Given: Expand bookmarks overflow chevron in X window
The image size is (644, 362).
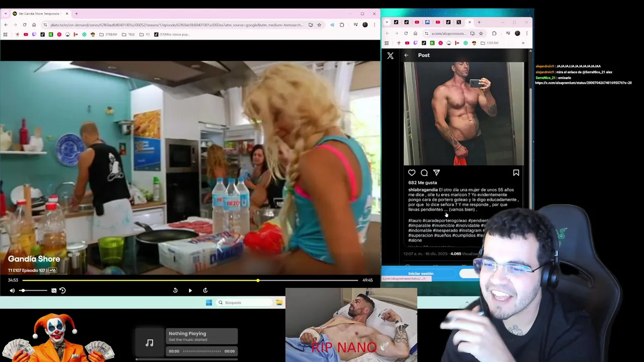Looking at the screenshot, I should [523, 43].
